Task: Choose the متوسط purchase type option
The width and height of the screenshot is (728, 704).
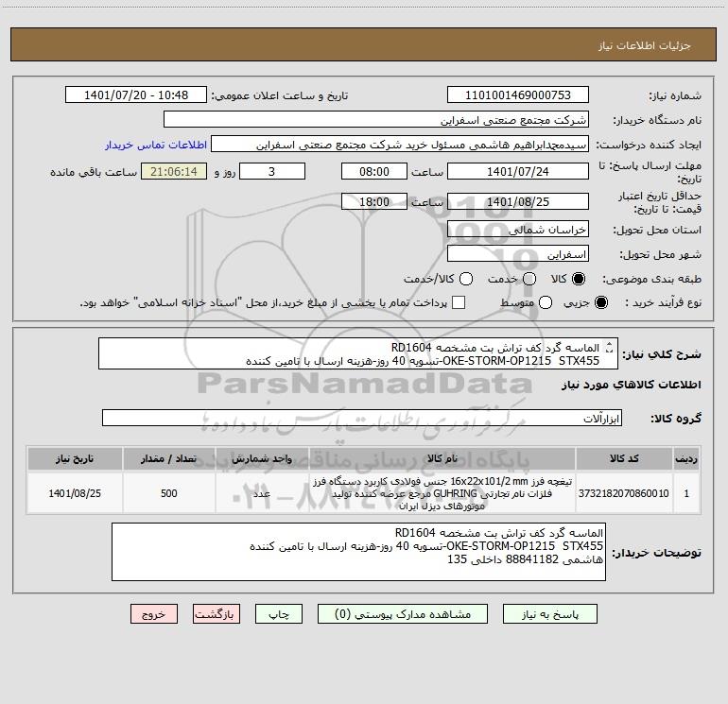Action: click(546, 302)
